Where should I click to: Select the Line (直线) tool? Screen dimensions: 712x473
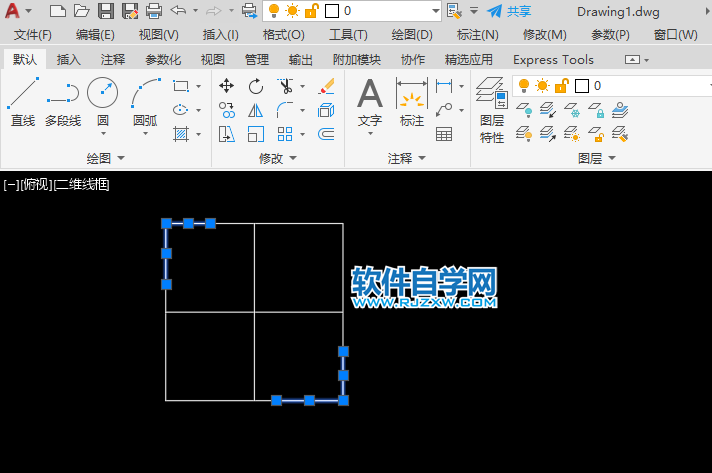pyautogui.click(x=23, y=102)
